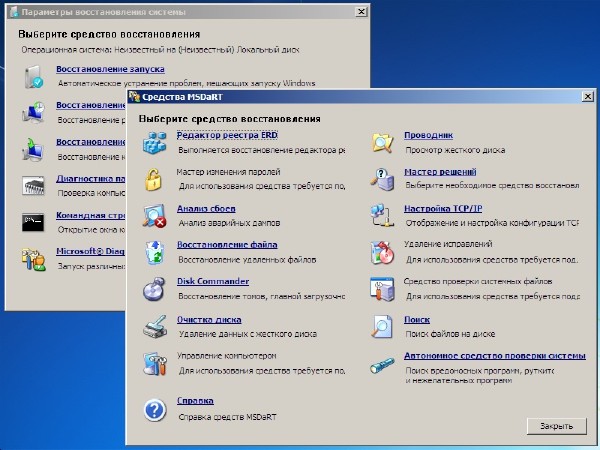The image size is (600, 450).
Task: Click the Disk Commander icon
Action: (x=154, y=289)
